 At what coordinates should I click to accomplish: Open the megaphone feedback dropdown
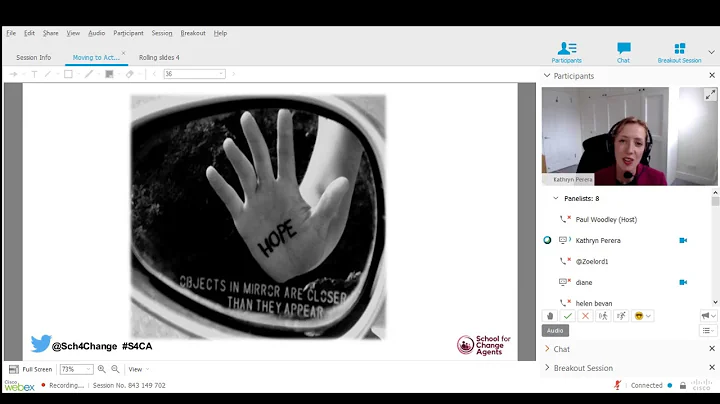(x=709, y=316)
